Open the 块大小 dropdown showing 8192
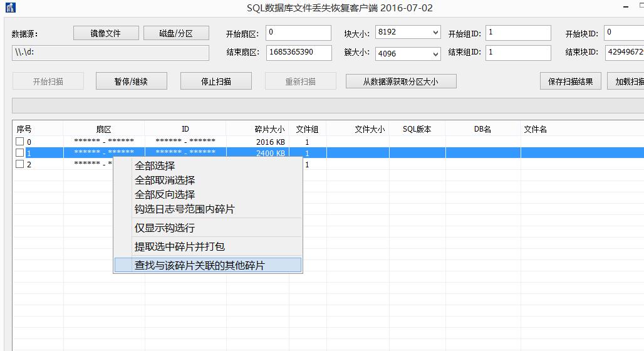 (408, 32)
